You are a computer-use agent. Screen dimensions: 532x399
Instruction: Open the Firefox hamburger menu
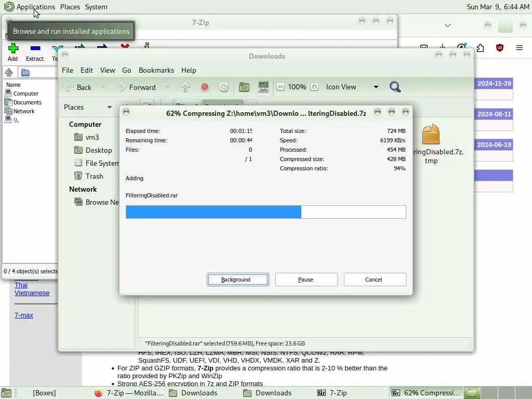tap(519, 48)
